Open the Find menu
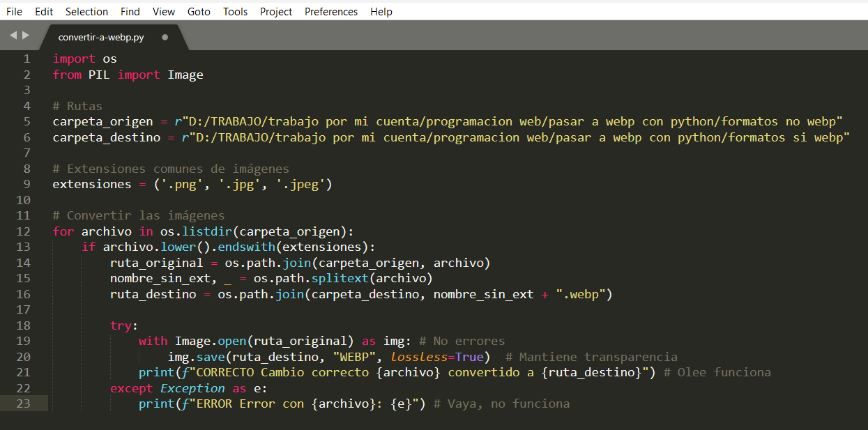Screen dimensions: 868x430 (x=130, y=11)
